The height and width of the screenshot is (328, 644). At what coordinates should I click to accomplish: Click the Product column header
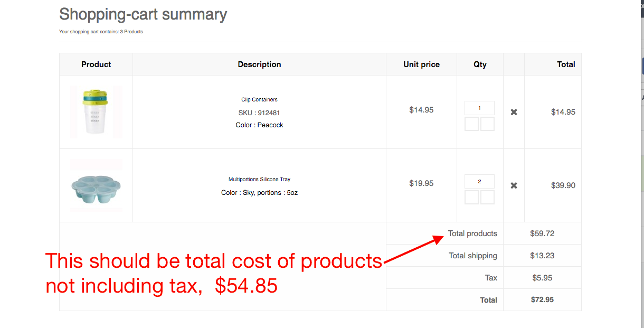[x=96, y=64]
